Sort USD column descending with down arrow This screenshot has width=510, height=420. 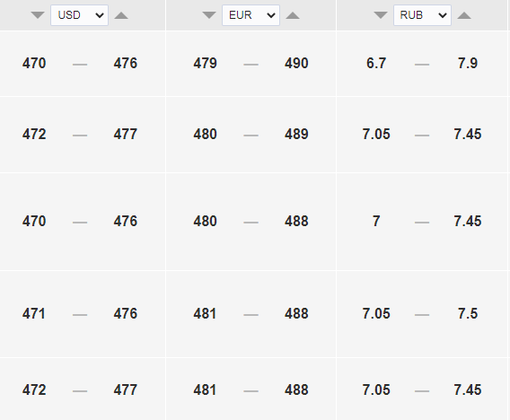coord(38,15)
